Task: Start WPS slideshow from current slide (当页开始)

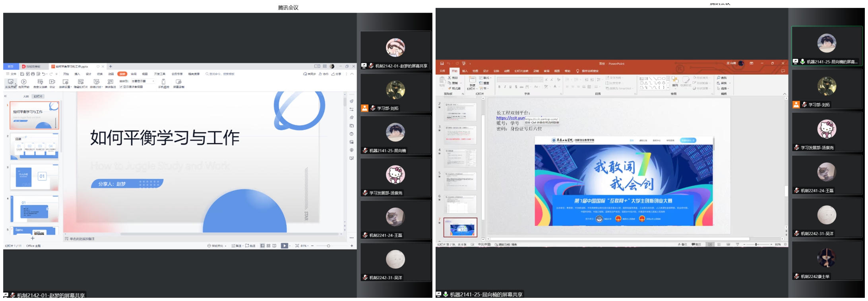Action: point(24,83)
